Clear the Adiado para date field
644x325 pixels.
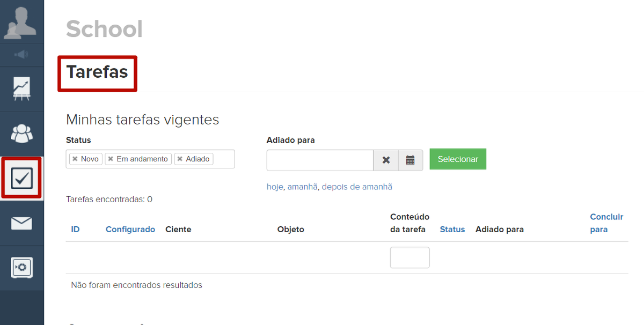coord(386,160)
